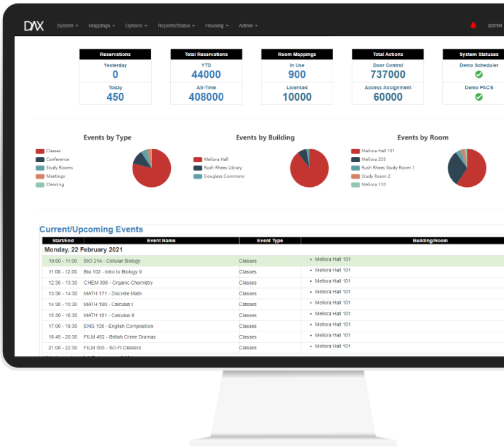Select the MATH 180 - Calculus I event
This screenshot has width=504, height=447.
[x=108, y=304]
